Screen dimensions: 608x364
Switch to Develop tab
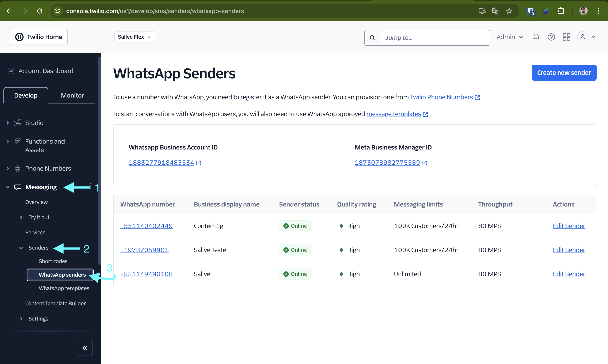(x=26, y=95)
